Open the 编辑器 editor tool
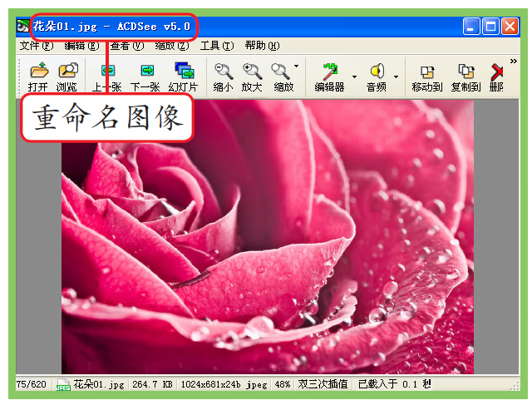The width and height of the screenshot is (532, 405). pos(329,72)
